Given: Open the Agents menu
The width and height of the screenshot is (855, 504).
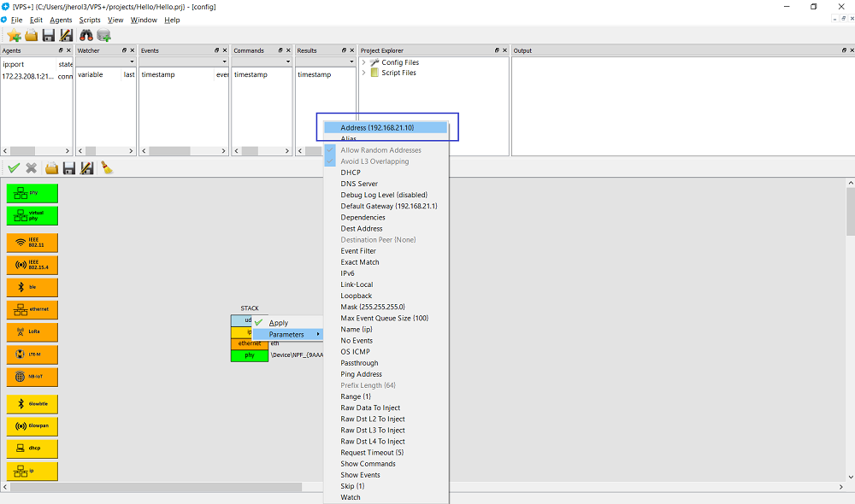Looking at the screenshot, I should coord(61,20).
